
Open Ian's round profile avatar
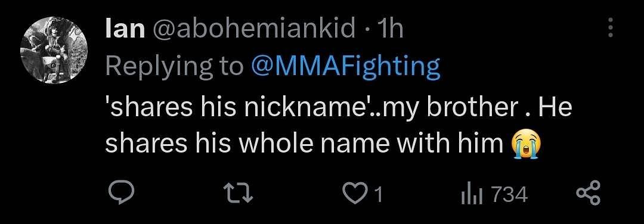(54, 51)
